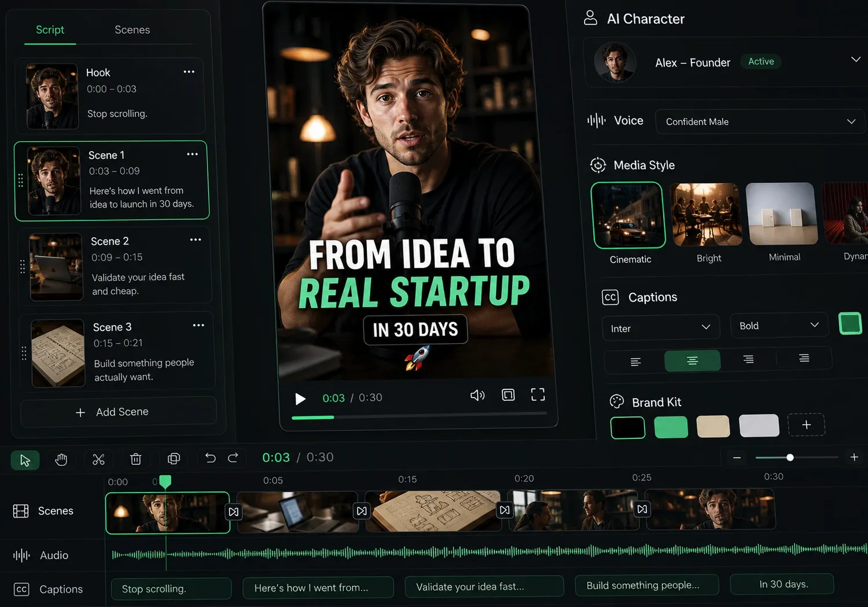Click the Add Scene button
868x607 pixels.
(119, 412)
